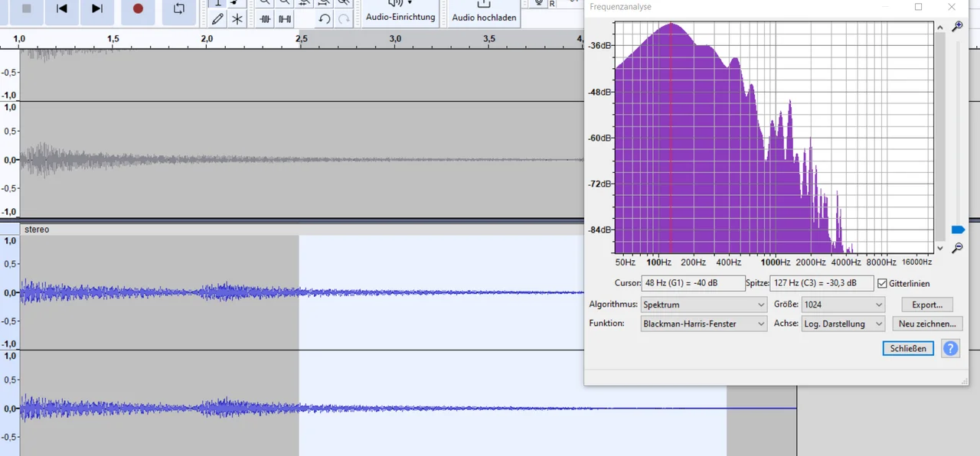Start recording with the red Record button
Screen dimensions: 980x456
coord(138,9)
